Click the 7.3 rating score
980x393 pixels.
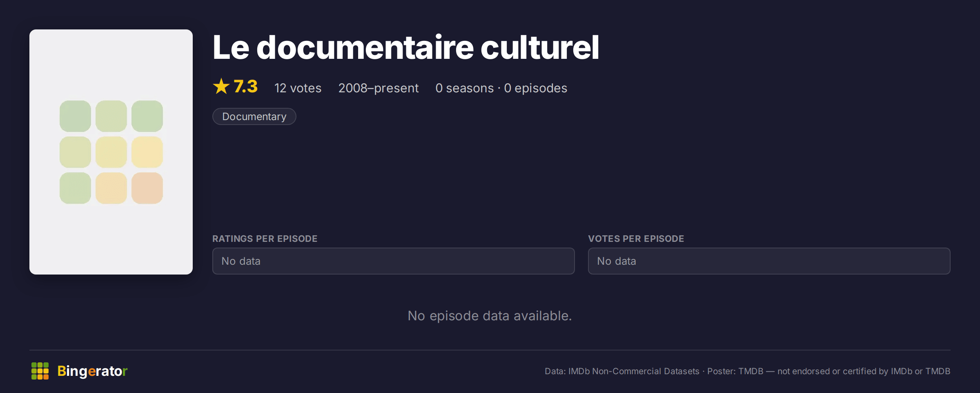(245, 87)
